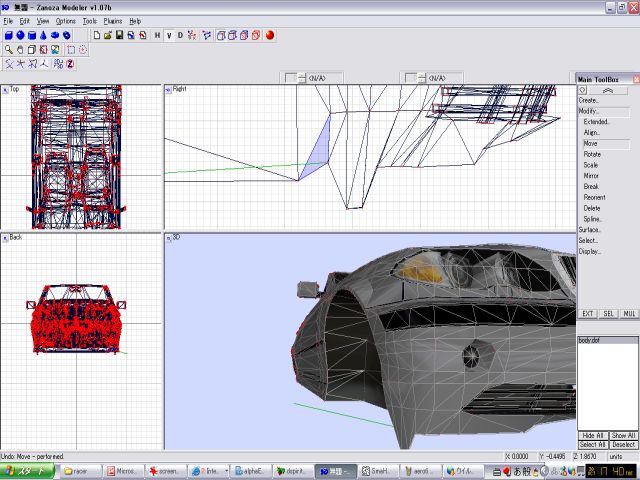Viewport: 640px width, 480px height.
Task: Toggle the H axis lock button
Action: (x=157, y=35)
